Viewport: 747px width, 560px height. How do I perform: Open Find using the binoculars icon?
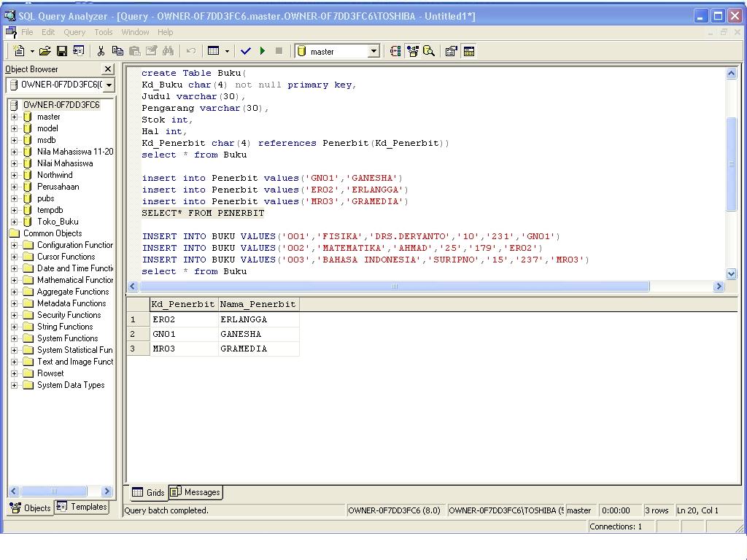point(169,51)
